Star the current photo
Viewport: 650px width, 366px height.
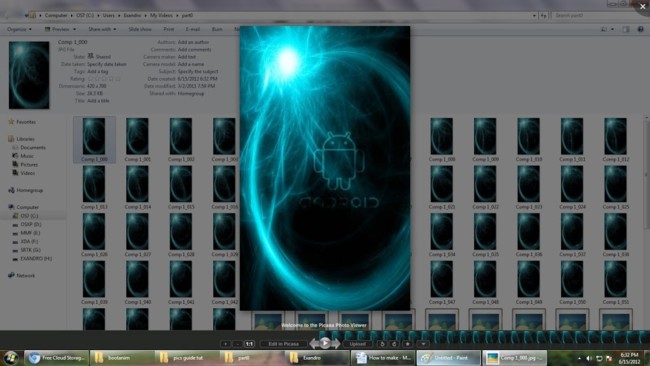pyautogui.click(x=407, y=344)
